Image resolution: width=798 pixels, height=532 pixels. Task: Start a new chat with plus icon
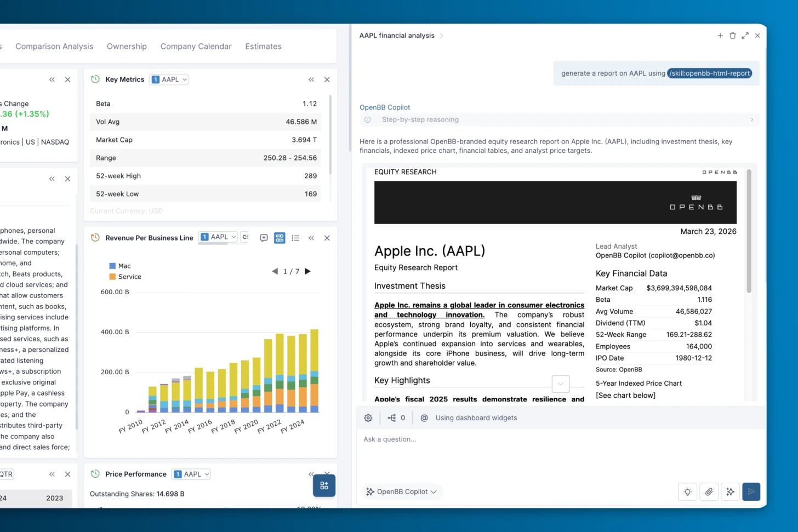[x=720, y=36]
